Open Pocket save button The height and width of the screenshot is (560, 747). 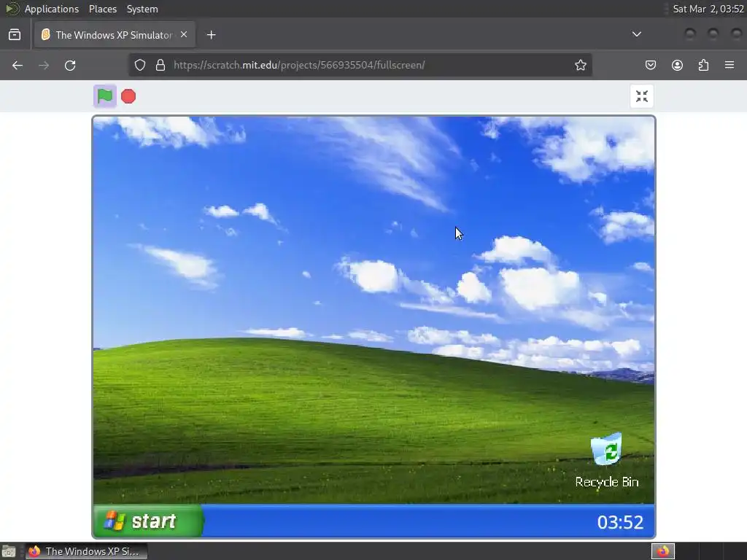651,65
